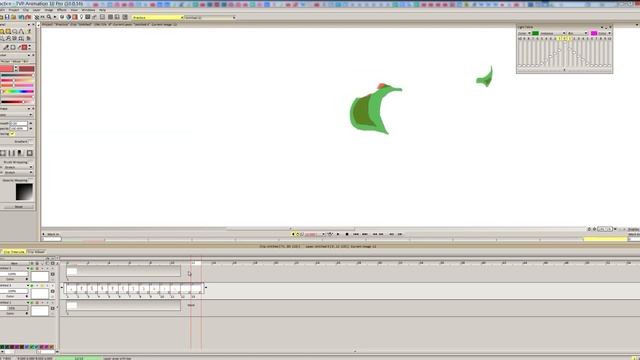
Task: Open the tool mode dropdown in tool panel
Action: [16, 115]
